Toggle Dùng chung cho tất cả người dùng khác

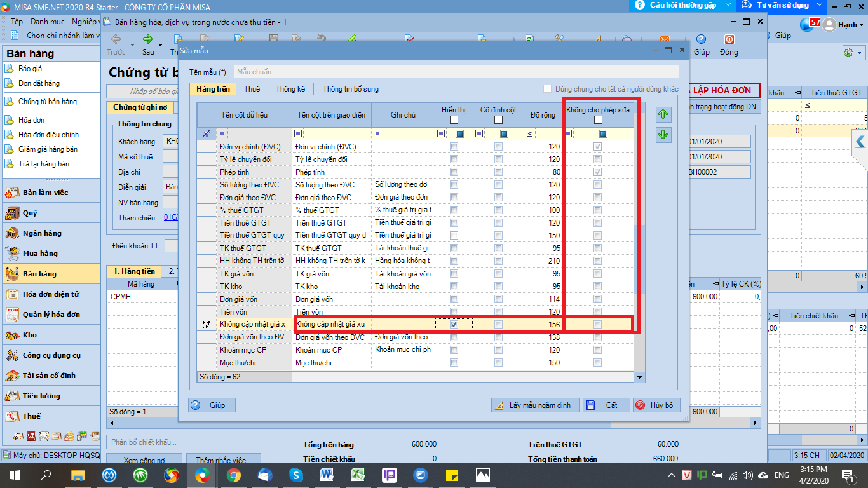548,89
